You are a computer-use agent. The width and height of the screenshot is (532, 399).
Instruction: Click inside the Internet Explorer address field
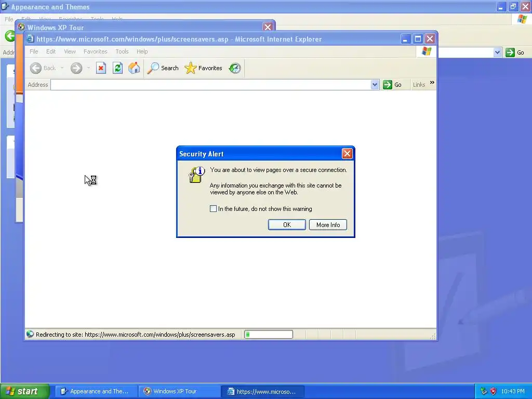[210, 85]
